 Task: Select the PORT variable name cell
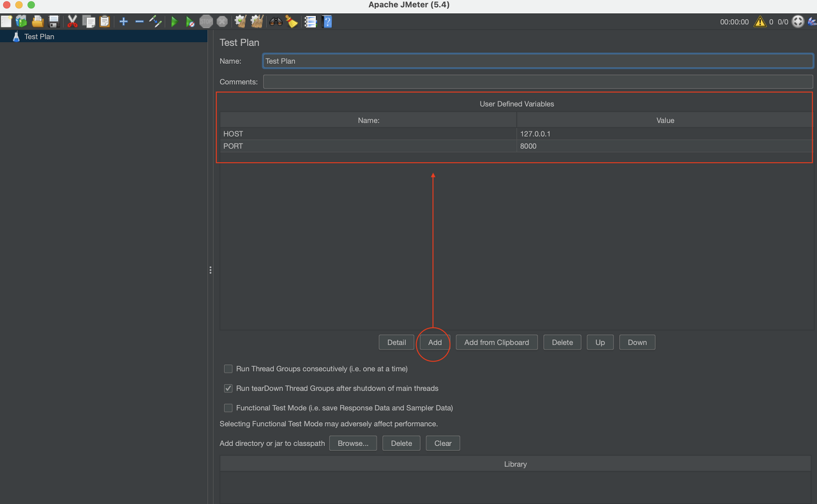point(368,146)
